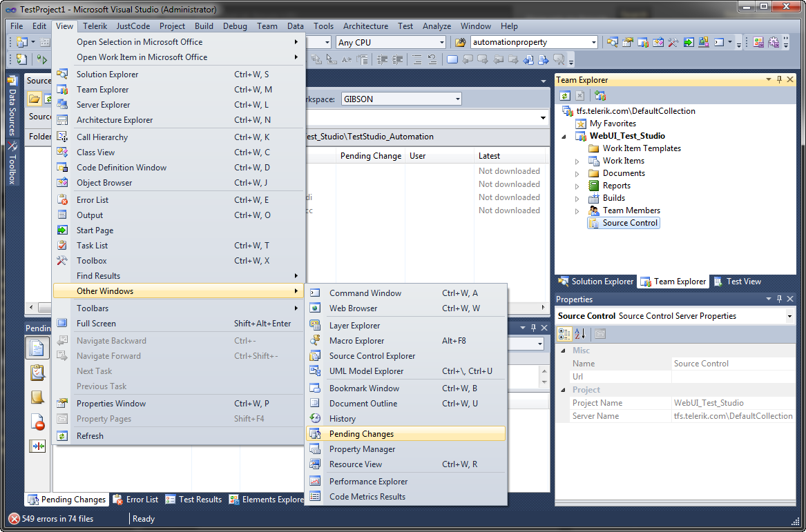Click the Refresh icon in Team Explorer toolbar
This screenshot has width=806, height=532.
[564, 95]
